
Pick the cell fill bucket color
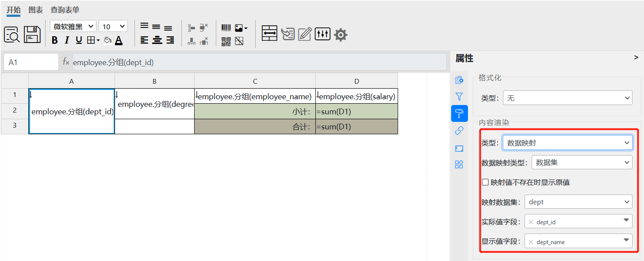pyautogui.click(x=107, y=40)
